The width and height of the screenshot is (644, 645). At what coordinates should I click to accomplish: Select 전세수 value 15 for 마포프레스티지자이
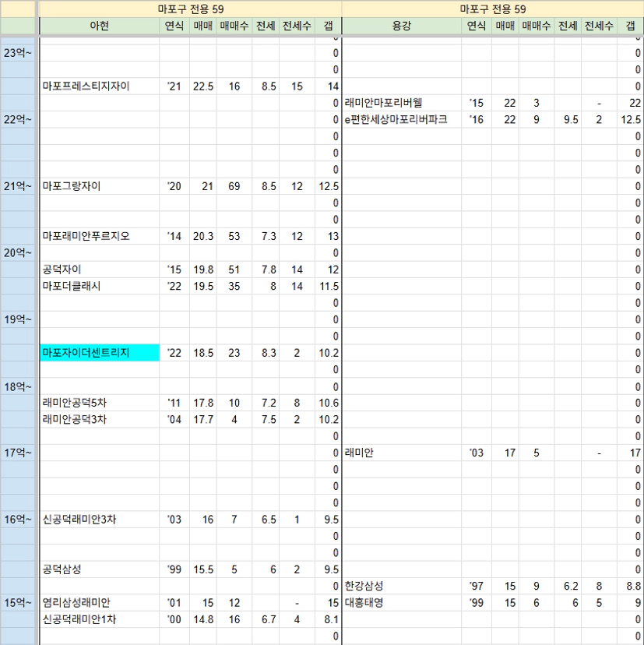(x=297, y=86)
